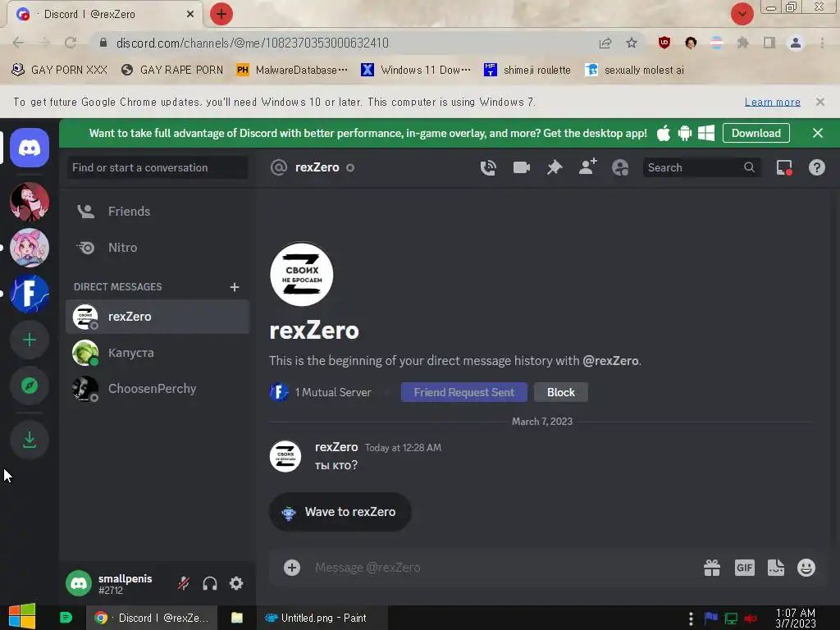Viewport: 840px width, 630px height.
Task: Dismiss Chrome update notice
Action: (x=820, y=102)
